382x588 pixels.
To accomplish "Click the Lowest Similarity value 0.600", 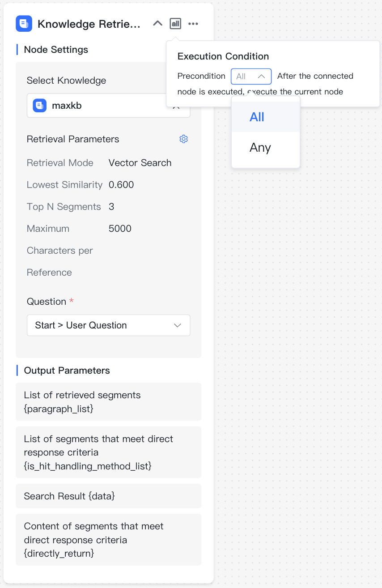I will pyautogui.click(x=121, y=185).
